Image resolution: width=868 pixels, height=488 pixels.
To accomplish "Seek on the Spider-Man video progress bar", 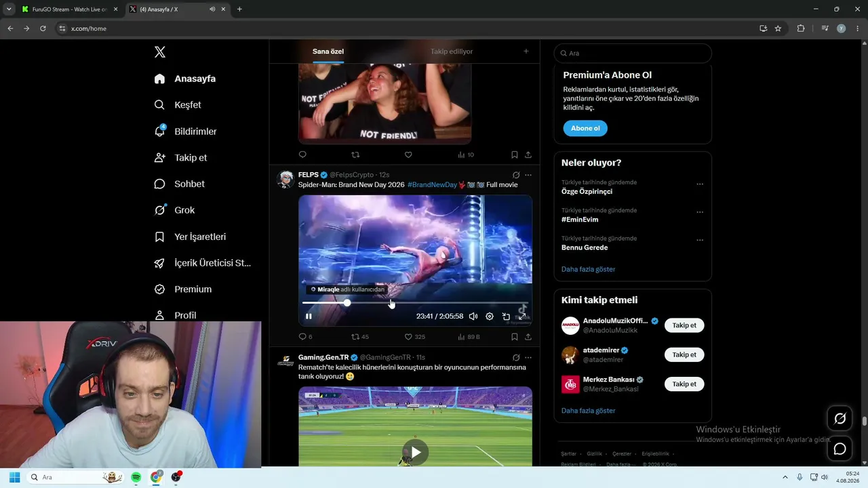I will (415, 303).
